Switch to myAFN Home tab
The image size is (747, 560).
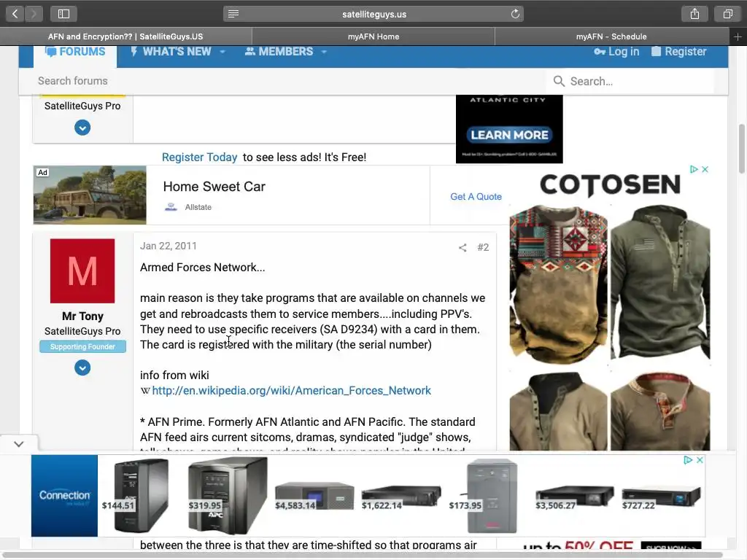click(373, 36)
